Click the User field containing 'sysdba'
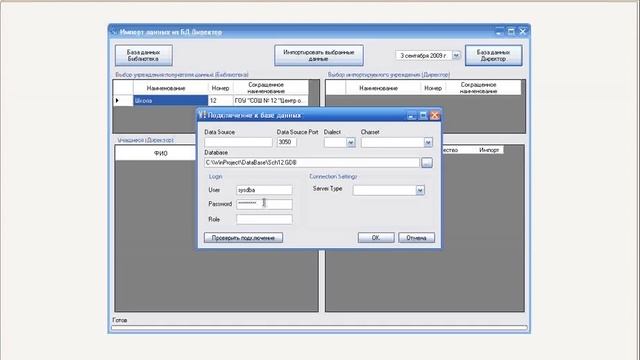This screenshot has width=640, height=360. click(x=264, y=190)
